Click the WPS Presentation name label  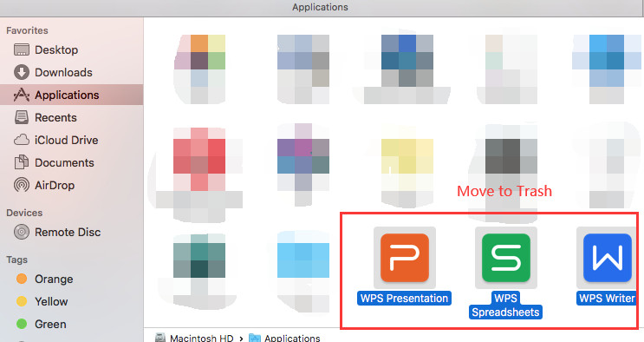point(404,298)
